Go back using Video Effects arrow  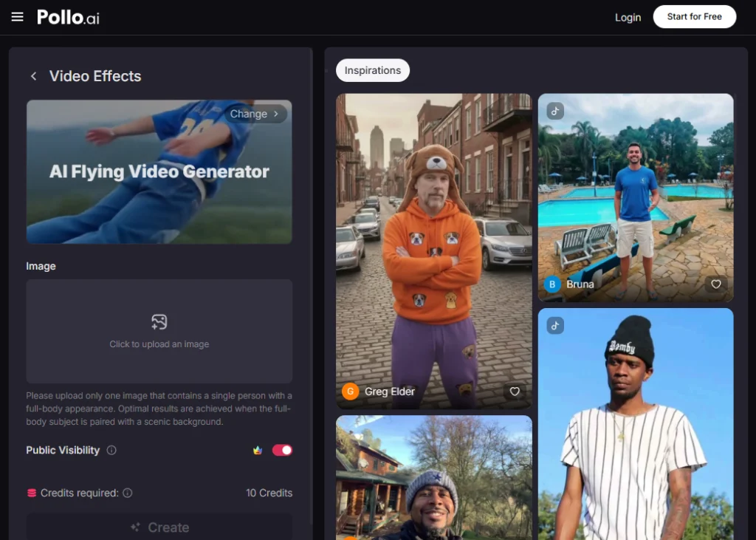click(33, 76)
